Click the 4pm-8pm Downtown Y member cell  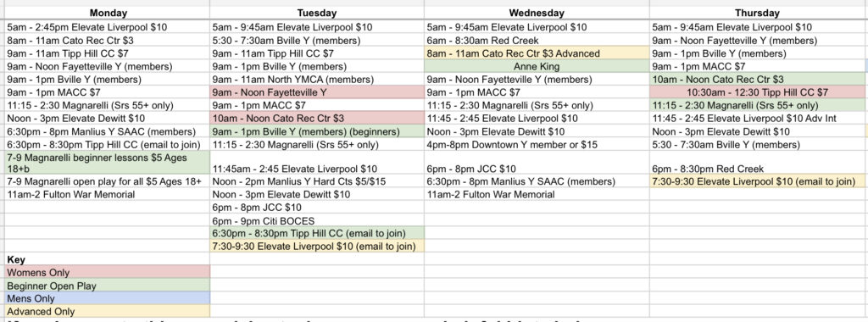537,144
